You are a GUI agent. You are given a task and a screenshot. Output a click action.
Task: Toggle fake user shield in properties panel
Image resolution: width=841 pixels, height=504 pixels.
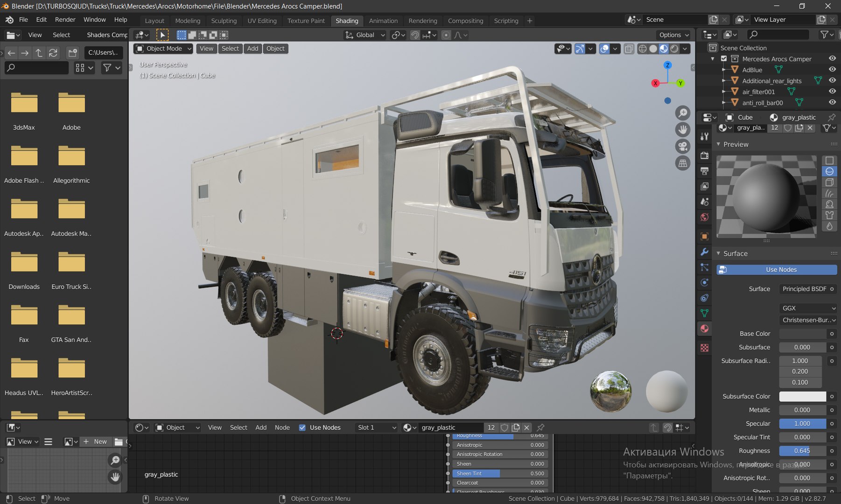[x=788, y=127]
